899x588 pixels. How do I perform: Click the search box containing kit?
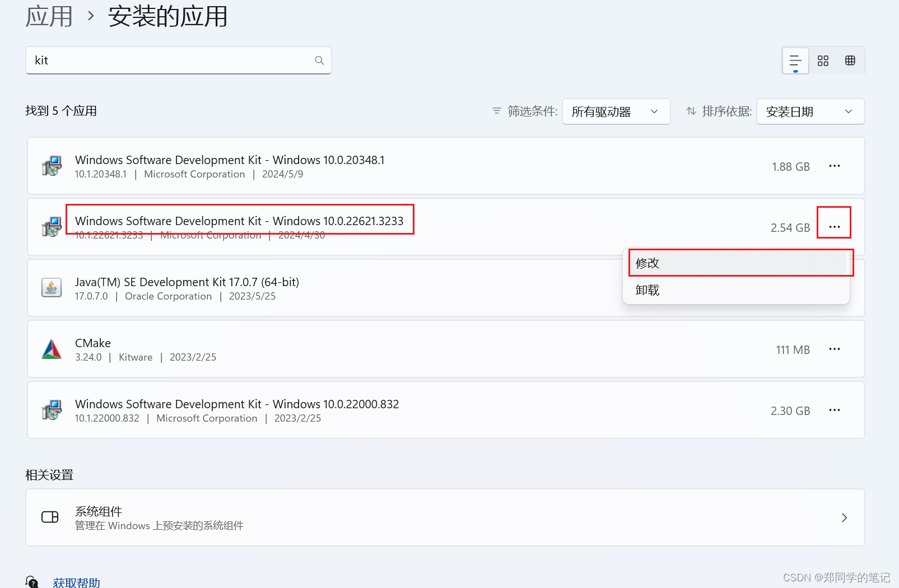click(x=178, y=60)
